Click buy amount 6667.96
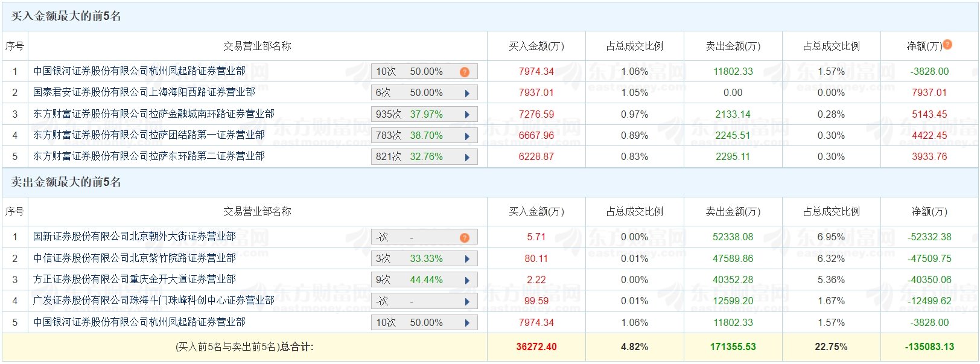The height and width of the screenshot is (364, 980). (536, 136)
